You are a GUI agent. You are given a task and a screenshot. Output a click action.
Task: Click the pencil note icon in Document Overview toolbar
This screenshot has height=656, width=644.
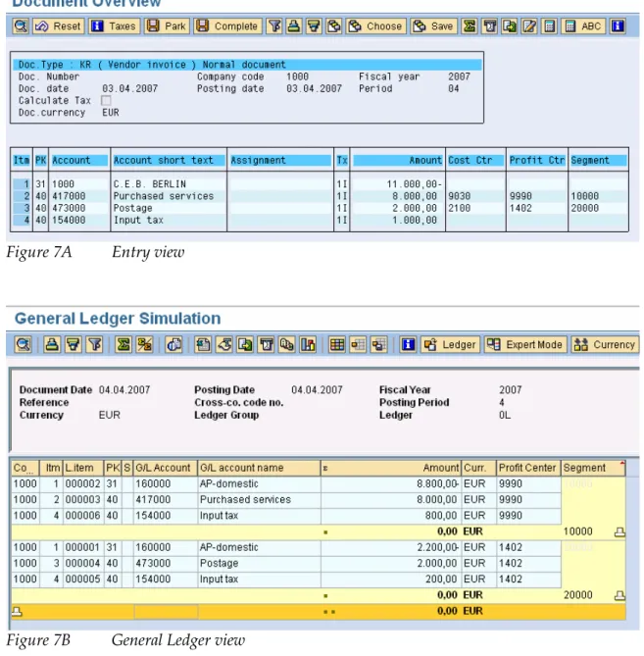(529, 26)
